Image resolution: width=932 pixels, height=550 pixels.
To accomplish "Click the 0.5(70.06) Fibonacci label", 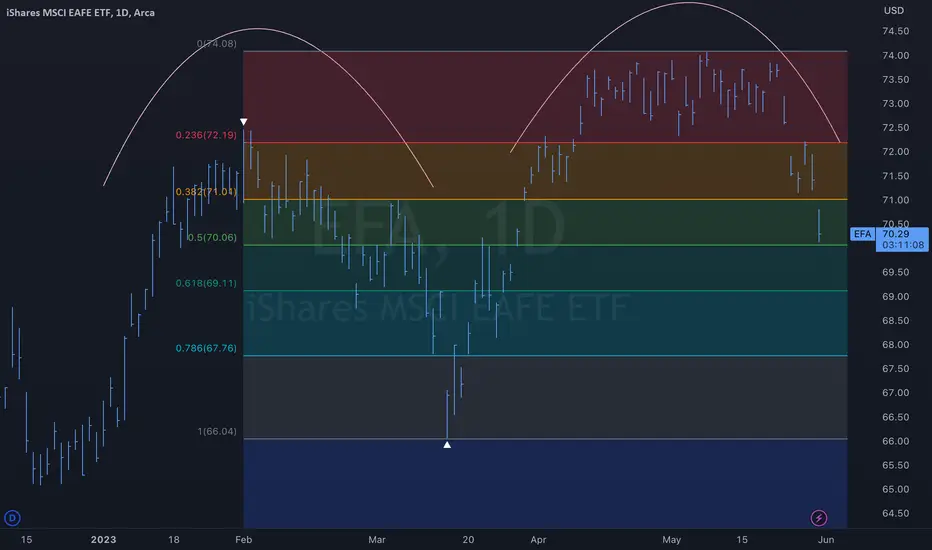I will [212, 237].
